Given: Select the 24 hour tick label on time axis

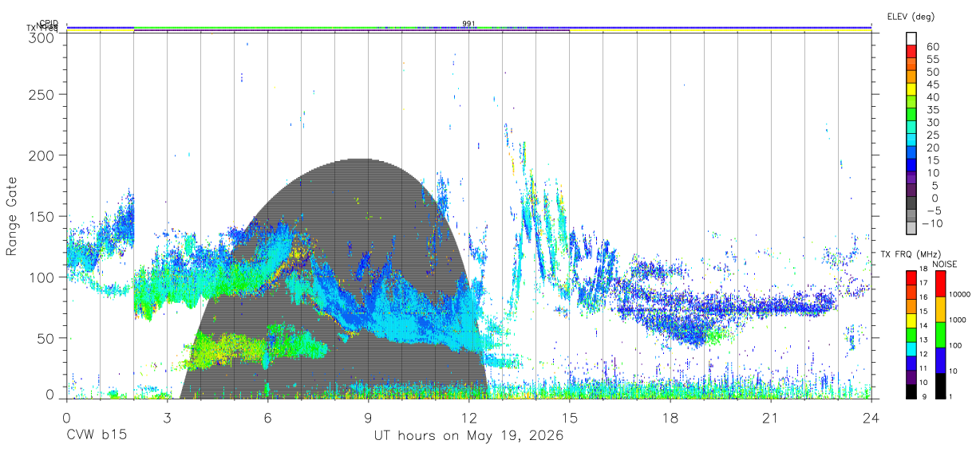Looking at the screenshot, I should pyautogui.click(x=871, y=417).
